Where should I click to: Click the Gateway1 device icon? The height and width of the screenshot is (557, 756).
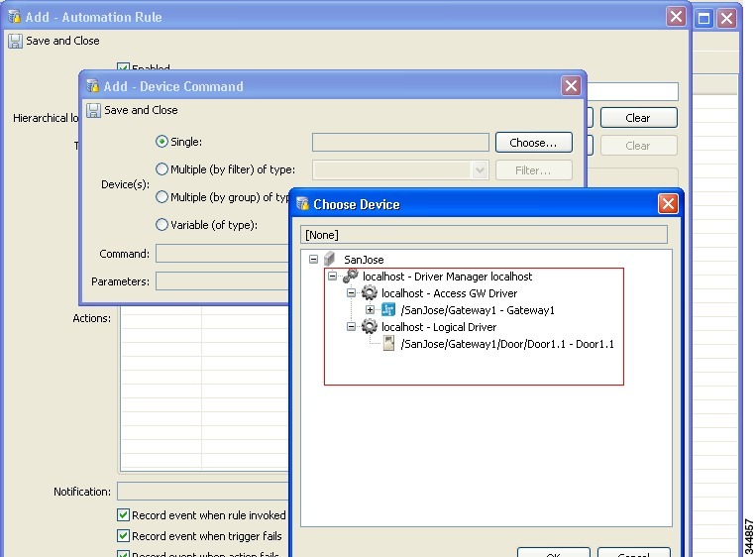(388, 310)
